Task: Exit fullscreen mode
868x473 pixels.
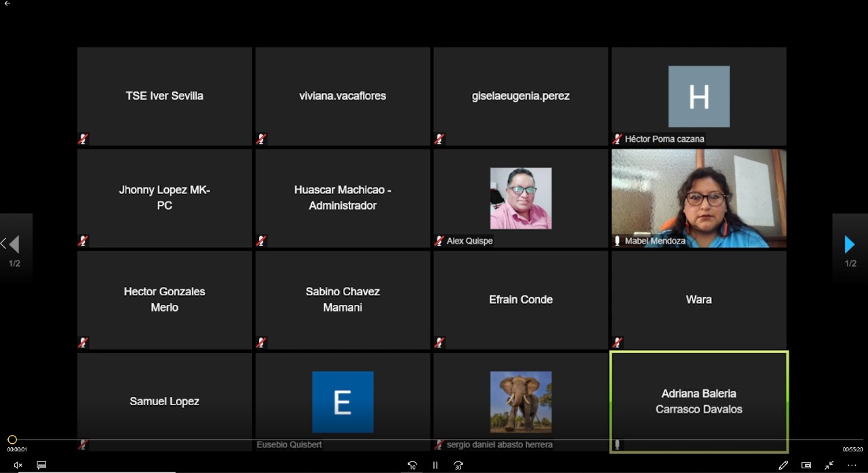Action: (829, 465)
